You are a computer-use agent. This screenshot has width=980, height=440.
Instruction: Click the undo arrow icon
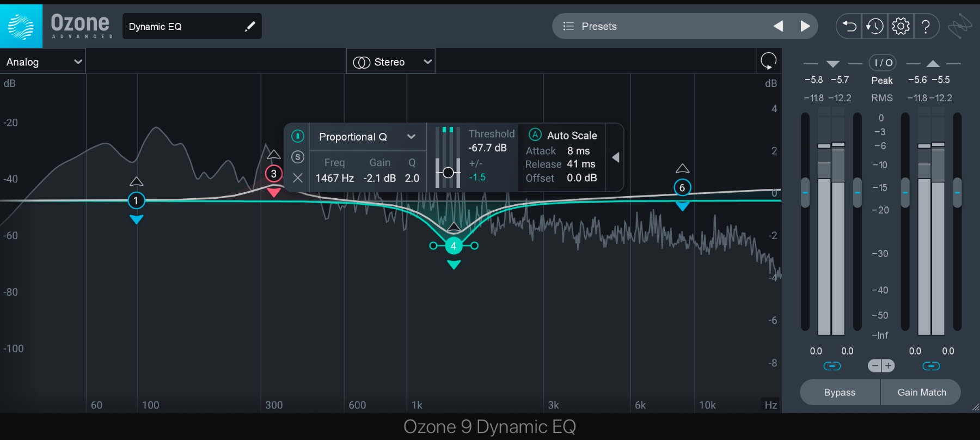pyautogui.click(x=849, y=26)
